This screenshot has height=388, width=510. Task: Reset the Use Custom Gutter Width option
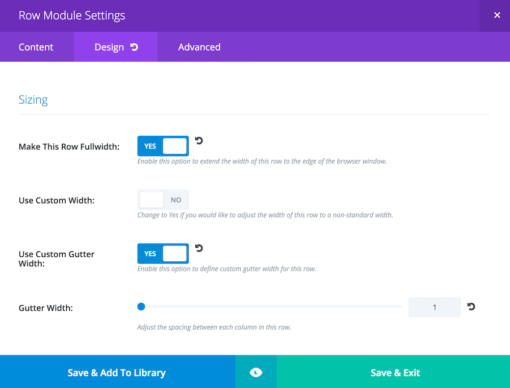[x=199, y=248]
